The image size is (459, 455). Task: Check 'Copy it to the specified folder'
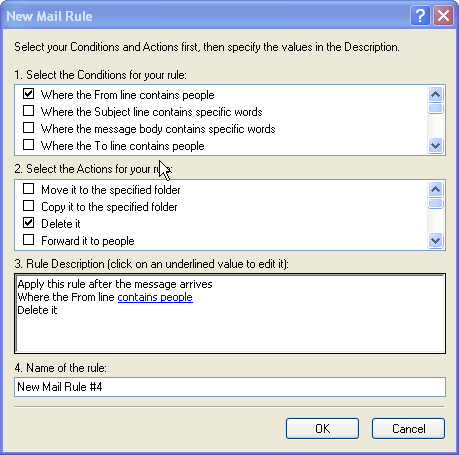coord(29,206)
